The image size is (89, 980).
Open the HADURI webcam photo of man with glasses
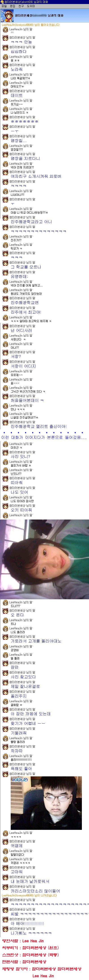[51, 803]
